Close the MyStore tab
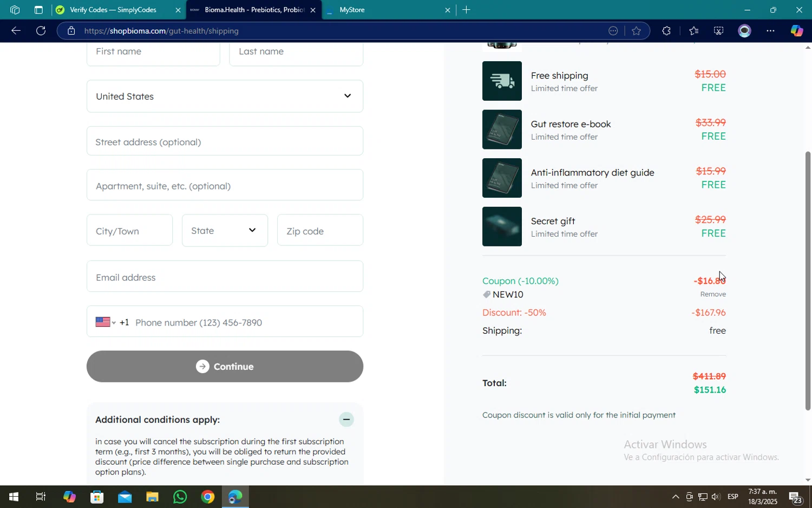The height and width of the screenshot is (508, 812). (x=448, y=10)
